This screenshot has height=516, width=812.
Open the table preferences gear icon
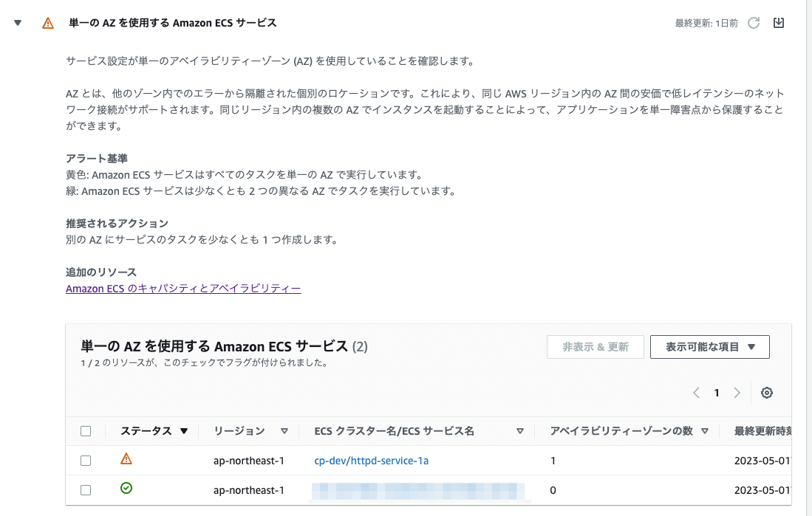766,393
